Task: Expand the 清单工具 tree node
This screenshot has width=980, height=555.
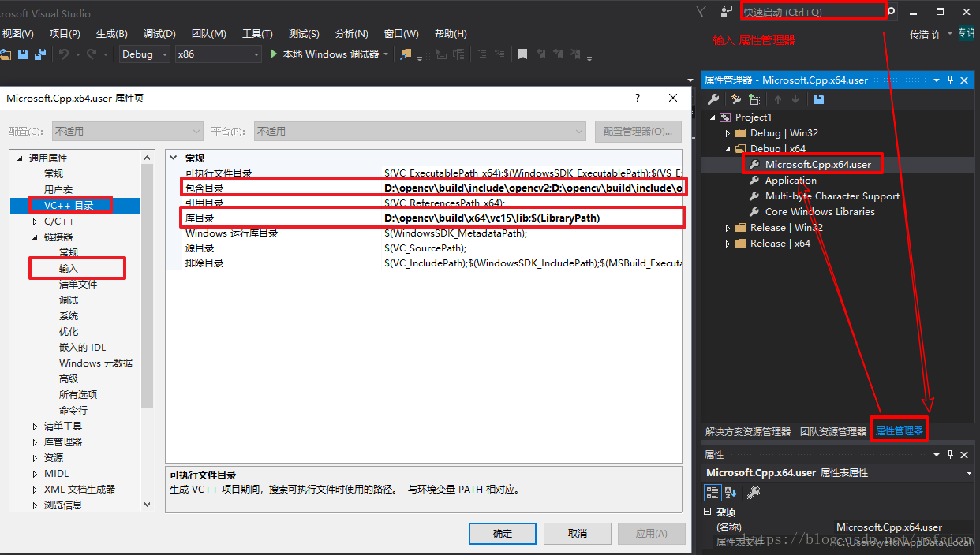Action: (x=35, y=426)
